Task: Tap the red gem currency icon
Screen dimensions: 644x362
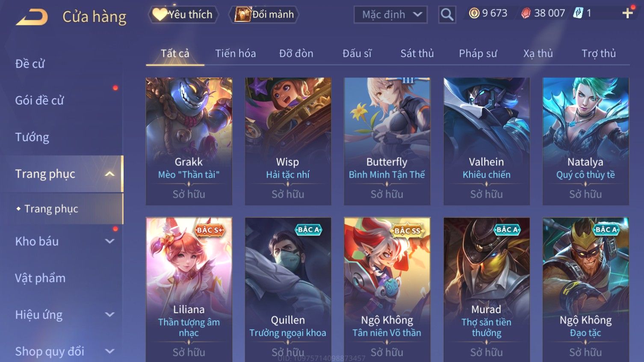Action: [526, 13]
